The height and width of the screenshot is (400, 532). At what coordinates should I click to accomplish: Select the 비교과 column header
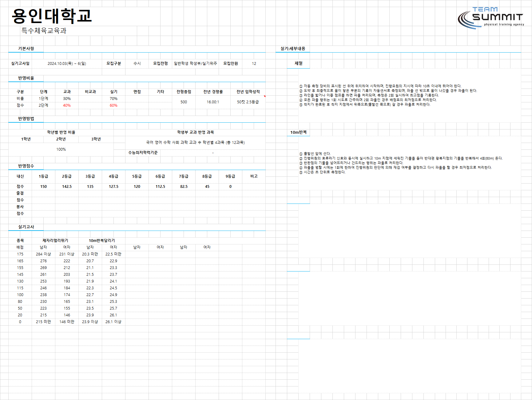[x=90, y=92]
